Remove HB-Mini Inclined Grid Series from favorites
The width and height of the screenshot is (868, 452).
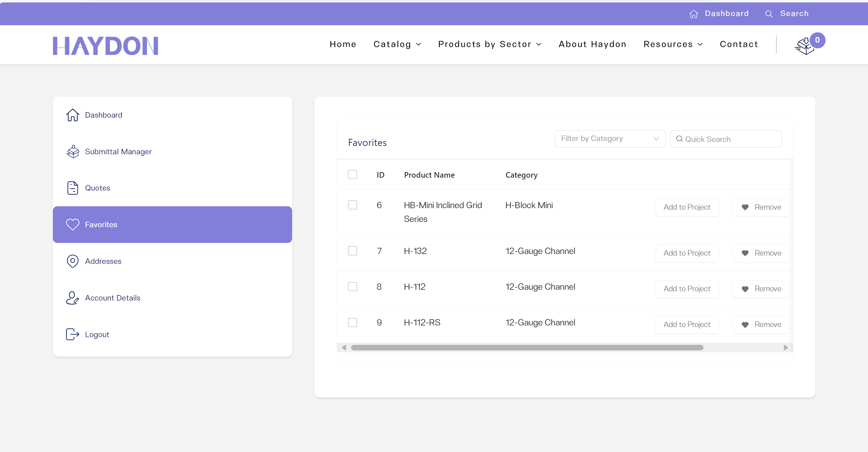tap(761, 207)
